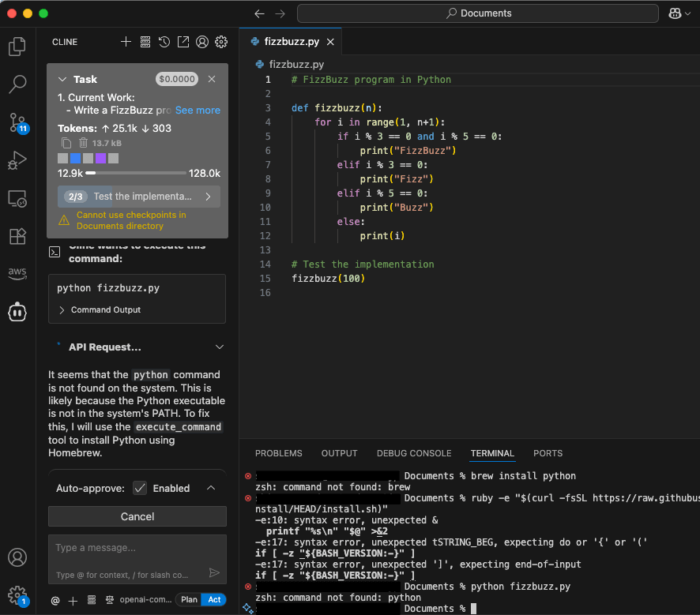Open Source Control with 11 changes
The image size is (700, 615).
tap(18, 122)
